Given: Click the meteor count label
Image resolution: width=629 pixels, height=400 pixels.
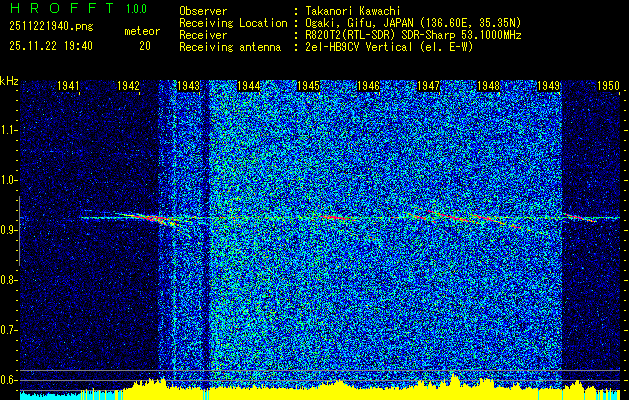Looking at the screenshot, I should tap(142, 31).
